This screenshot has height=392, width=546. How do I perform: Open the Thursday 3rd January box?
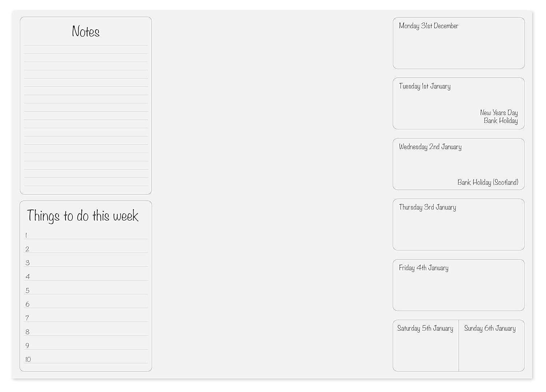[x=459, y=225]
